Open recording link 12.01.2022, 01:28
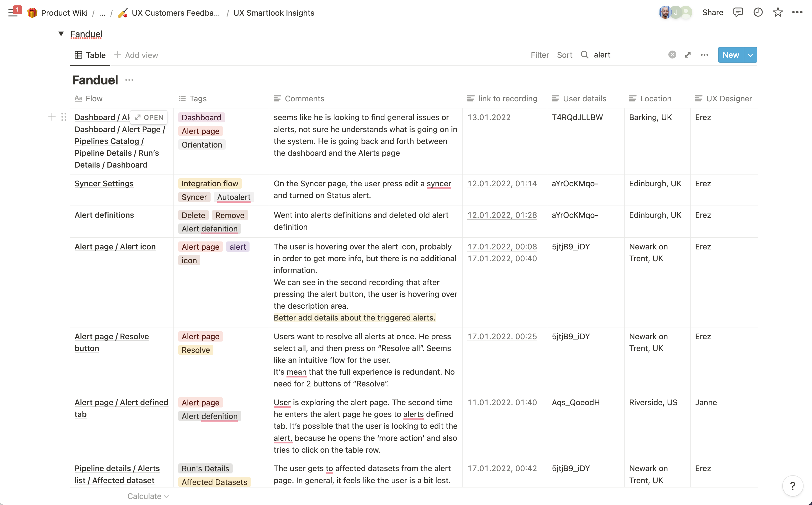The height and width of the screenshot is (505, 812). point(502,215)
